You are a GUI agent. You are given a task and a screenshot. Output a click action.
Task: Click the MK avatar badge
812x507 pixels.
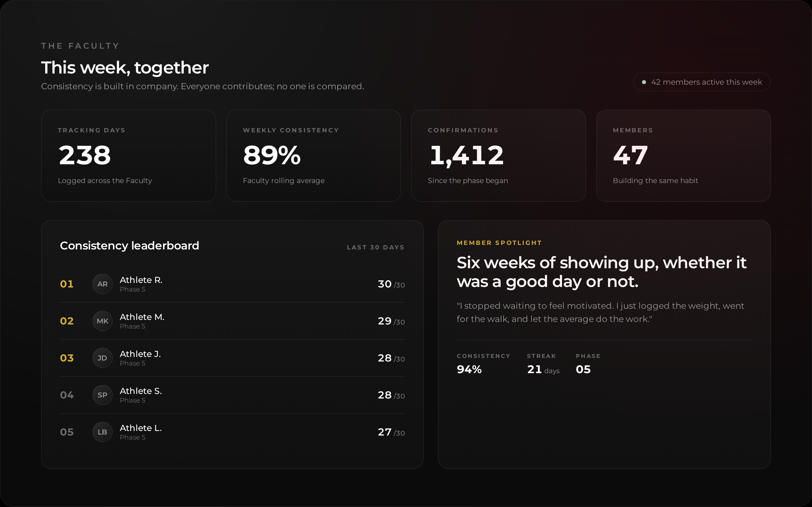tap(102, 321)
